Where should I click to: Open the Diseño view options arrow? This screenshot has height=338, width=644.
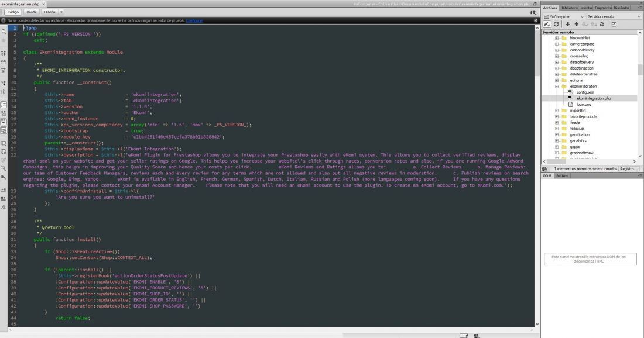tap(61, 12)
